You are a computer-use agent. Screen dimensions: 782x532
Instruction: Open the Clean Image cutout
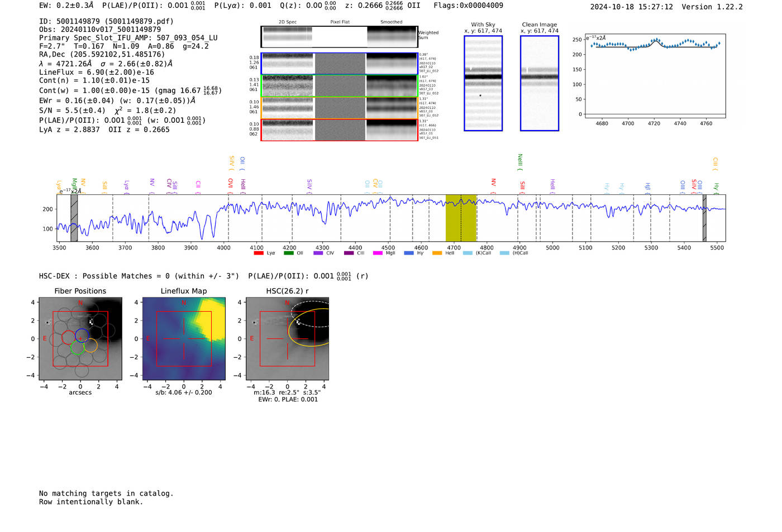[x=540, y=83]
